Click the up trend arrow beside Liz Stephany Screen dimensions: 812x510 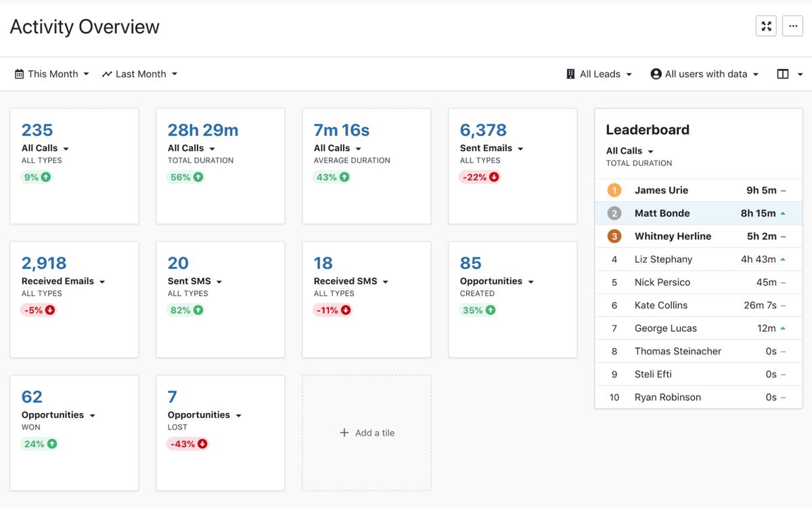click(x=783, y=259)
